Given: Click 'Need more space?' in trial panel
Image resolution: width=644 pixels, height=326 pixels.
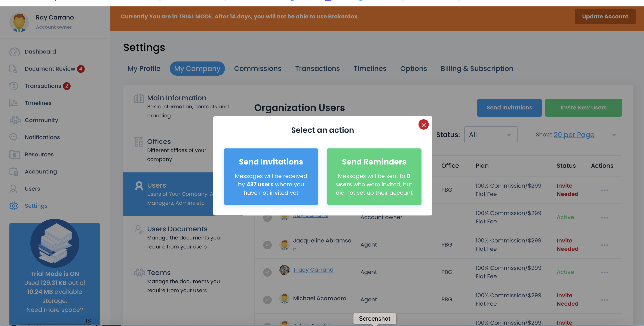Looking at the screenshot, I should (55, 310).
